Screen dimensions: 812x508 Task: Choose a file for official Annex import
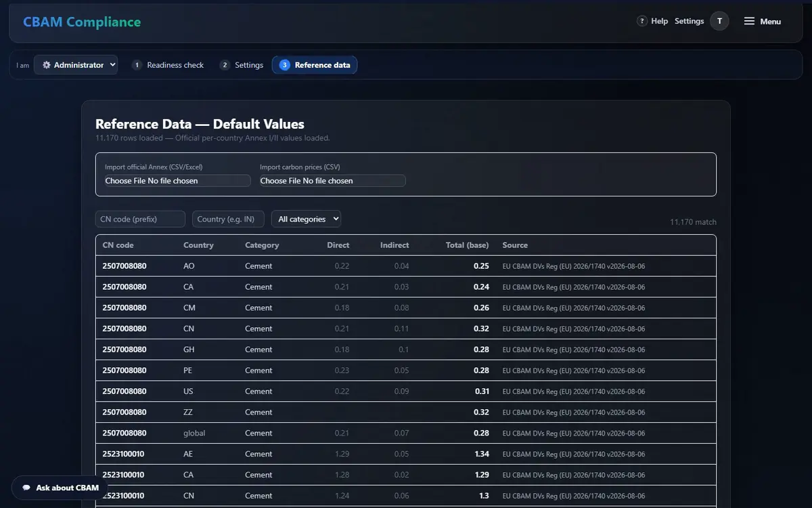pyautogui.click(x=177, y=181)
